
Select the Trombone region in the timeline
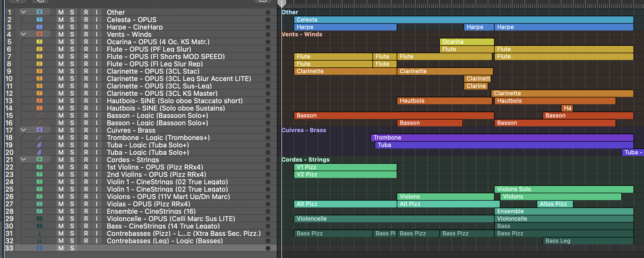pos(502,137)
